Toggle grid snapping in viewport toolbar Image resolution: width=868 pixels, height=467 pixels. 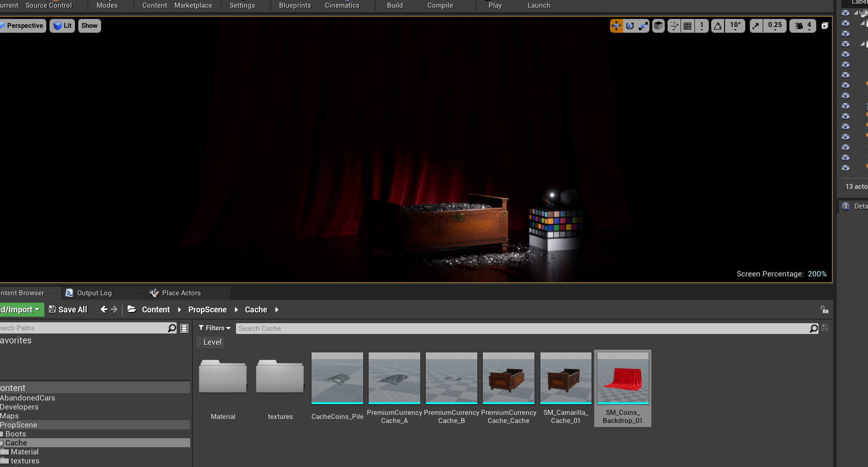[x=687, y=26]
